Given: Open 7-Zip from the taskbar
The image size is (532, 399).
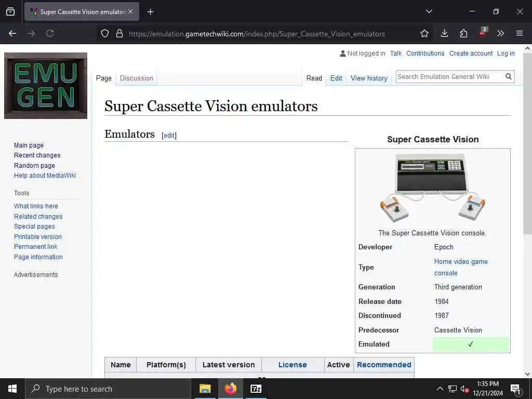Looking at the screenshot, I should point(256,389).
